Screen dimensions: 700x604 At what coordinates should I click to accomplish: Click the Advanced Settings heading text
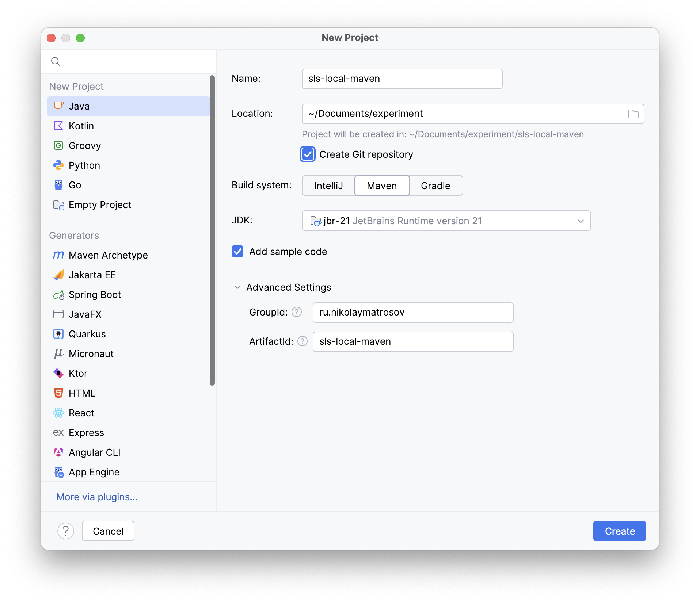coord(289,287)
